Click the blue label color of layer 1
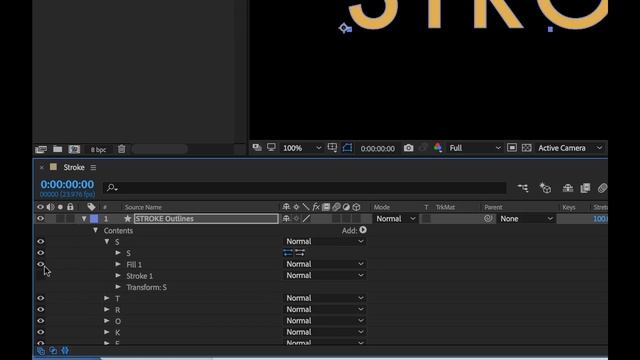The image size is (640, 360). pyautogui.click(x=94, y=219)
